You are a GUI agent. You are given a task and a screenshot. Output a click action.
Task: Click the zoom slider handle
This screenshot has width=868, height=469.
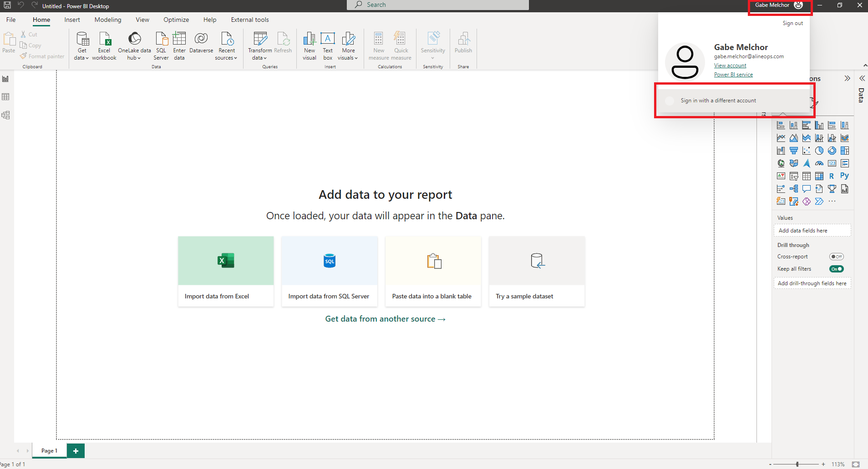pos(797,464)
